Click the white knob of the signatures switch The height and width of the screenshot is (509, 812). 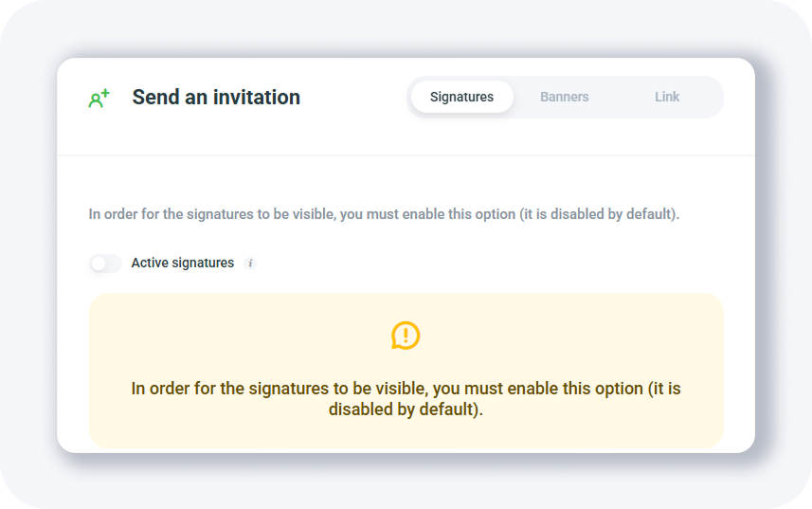point(98,264)
